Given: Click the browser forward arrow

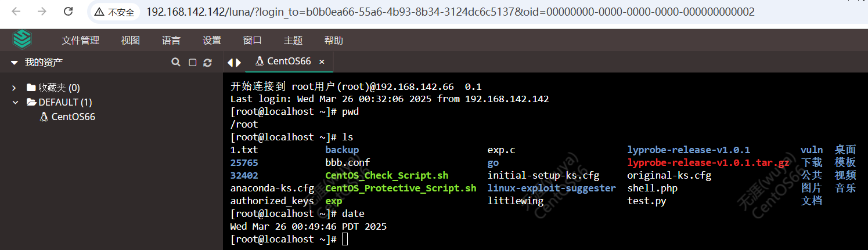Looking at the screenshot, I should click(42, 12).
